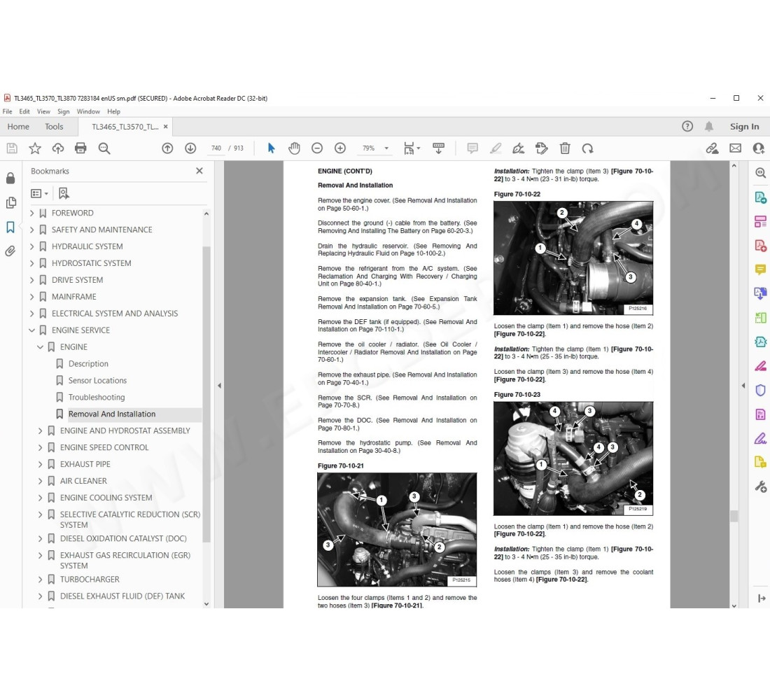
Task: Open the Troubleshooting bookmark
Action: [97, 398]
